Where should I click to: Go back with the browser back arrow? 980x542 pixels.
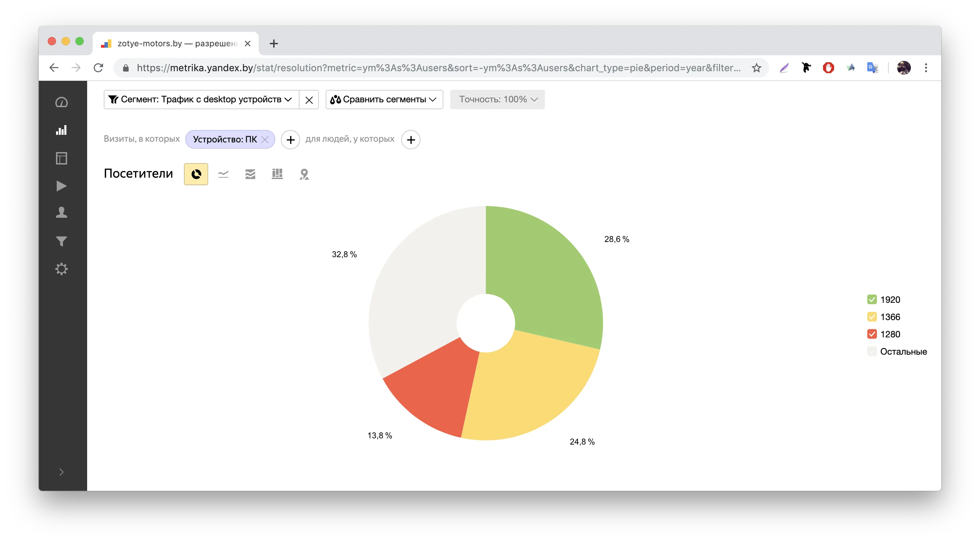pyautogui.click(x=54, y=68)
